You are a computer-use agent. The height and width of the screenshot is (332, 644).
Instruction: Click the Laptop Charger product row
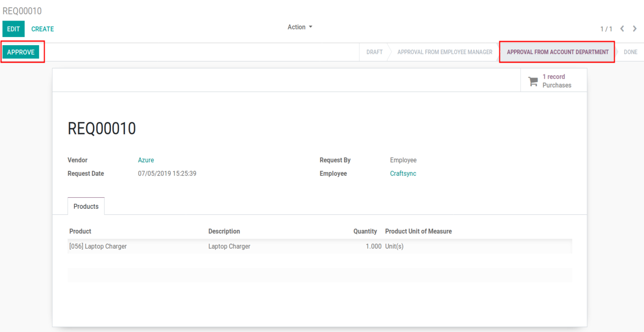click(x=98, y=246)
